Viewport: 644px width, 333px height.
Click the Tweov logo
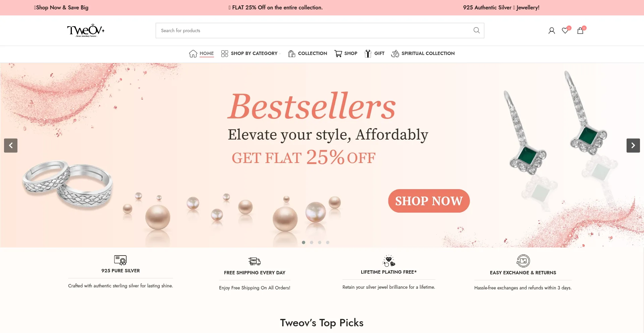[86, 31]
